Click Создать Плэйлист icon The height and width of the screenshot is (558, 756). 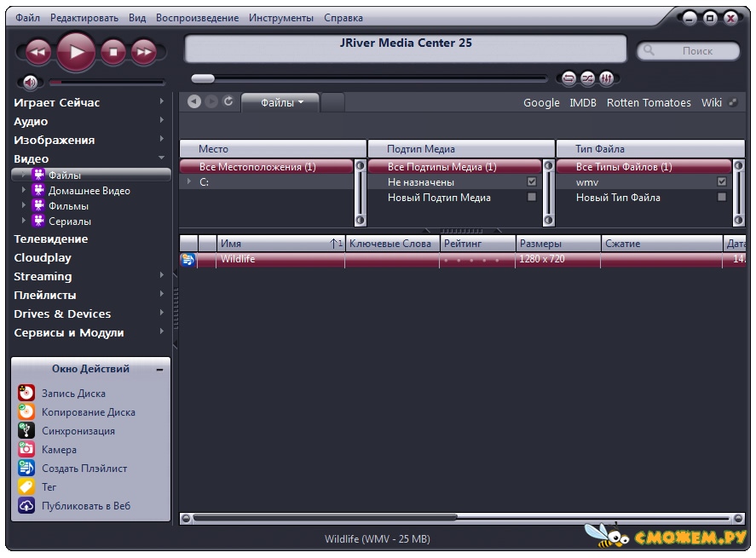click(26, 468)
